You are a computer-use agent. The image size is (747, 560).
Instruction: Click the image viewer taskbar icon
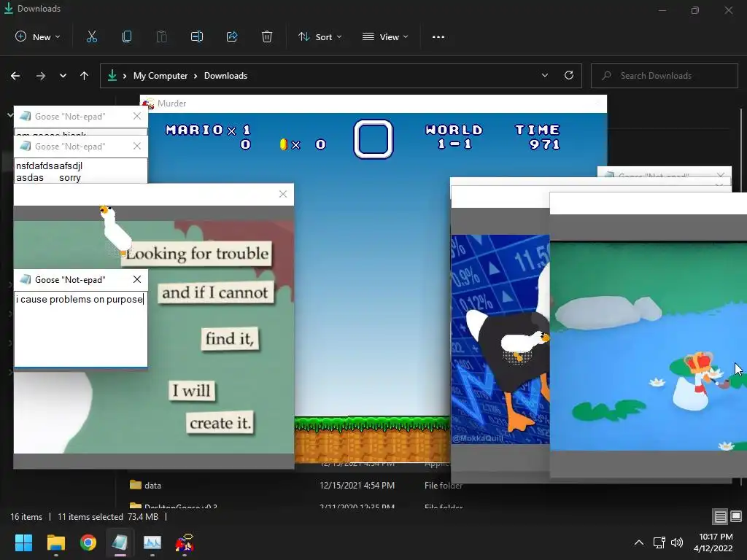152,542
